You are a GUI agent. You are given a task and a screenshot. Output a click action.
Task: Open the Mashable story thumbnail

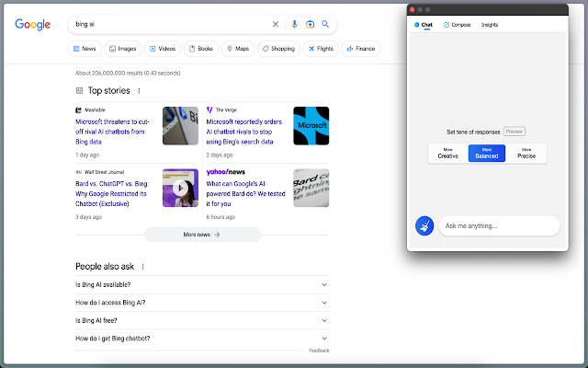180,126
